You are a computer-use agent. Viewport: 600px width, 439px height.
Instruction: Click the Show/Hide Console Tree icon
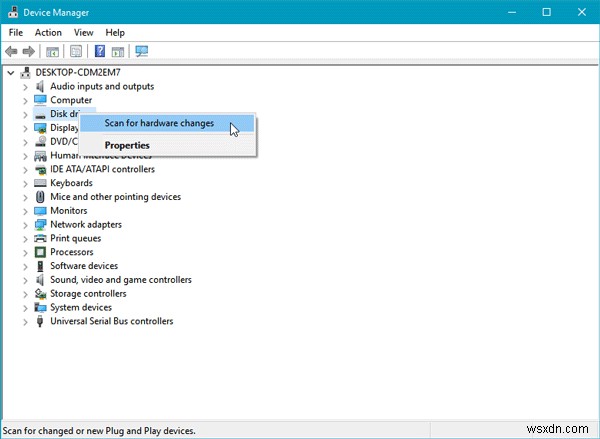coord(52,51)
